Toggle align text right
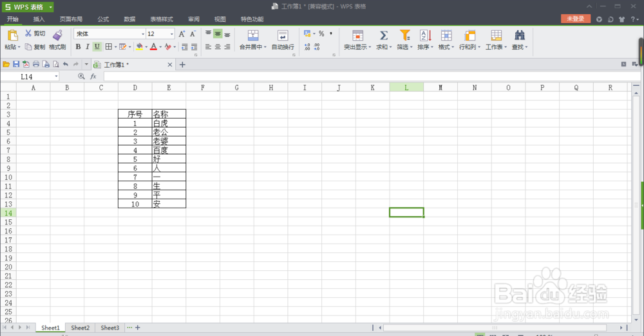 click(227, 47)
